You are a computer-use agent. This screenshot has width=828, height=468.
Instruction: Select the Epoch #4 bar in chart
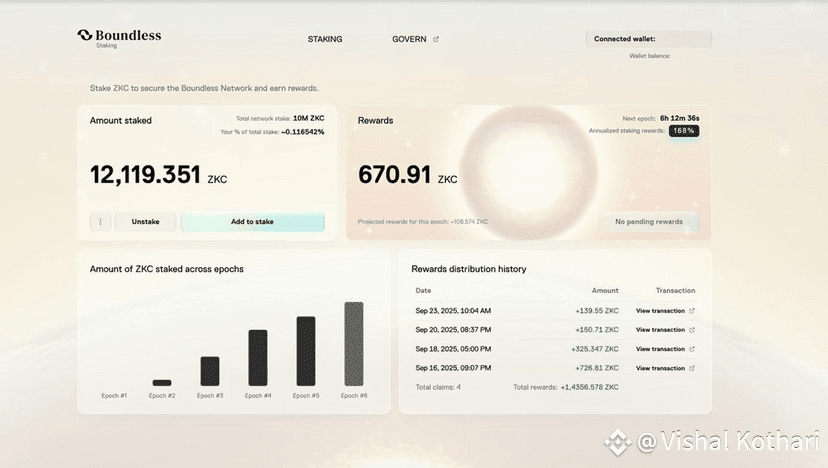tap(258, 358)
